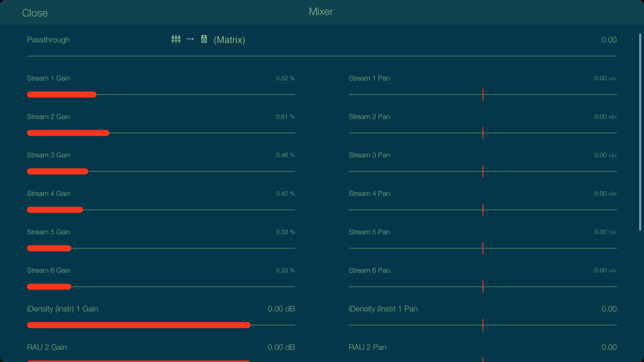Click the Stream 6 Pan 0.00 >|< value

605,270
